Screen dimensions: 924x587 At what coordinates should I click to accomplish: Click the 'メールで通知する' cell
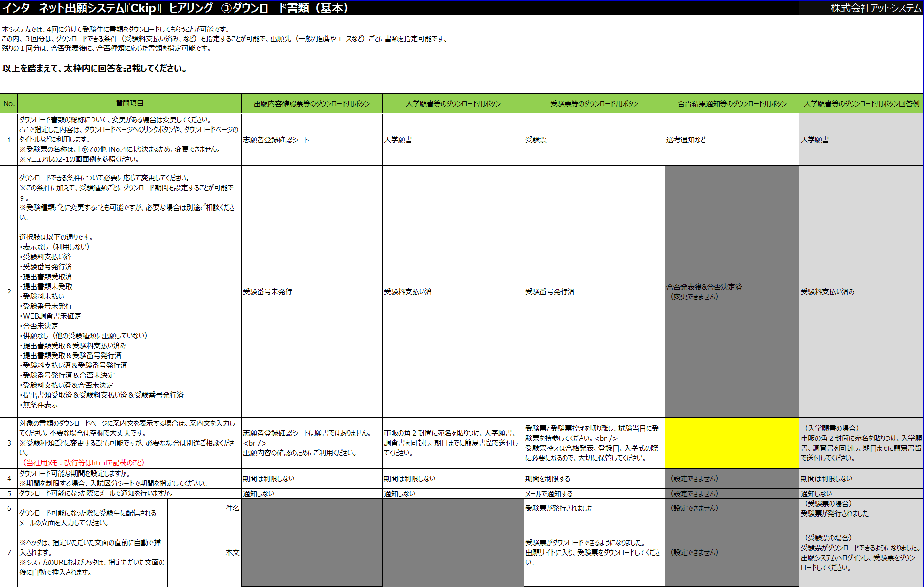(594, 493)
